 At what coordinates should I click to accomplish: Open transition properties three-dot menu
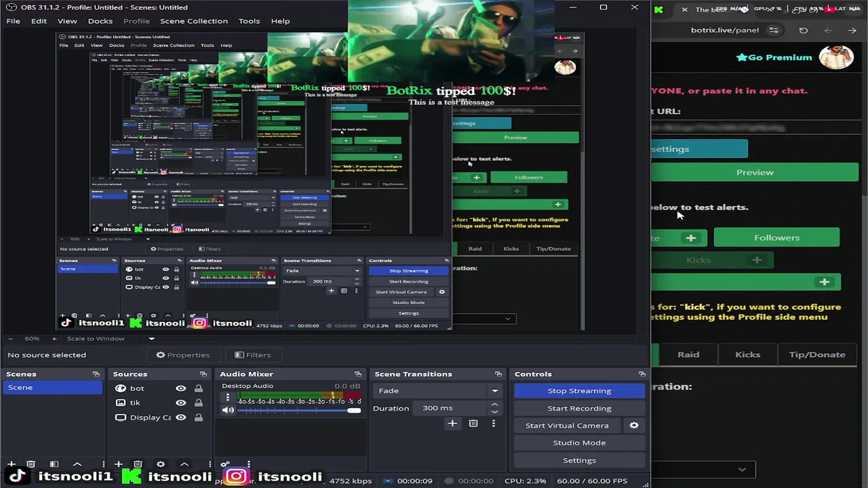(x=493, y=424)
